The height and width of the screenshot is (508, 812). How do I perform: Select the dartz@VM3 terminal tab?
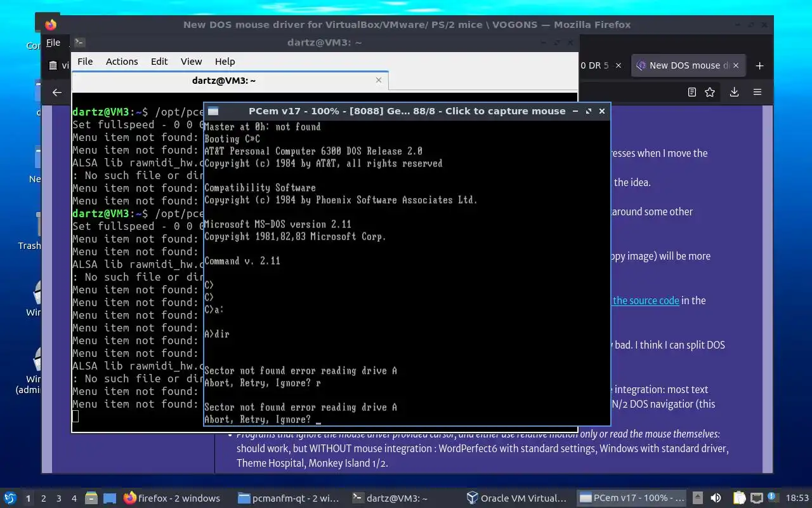(223, 81)
